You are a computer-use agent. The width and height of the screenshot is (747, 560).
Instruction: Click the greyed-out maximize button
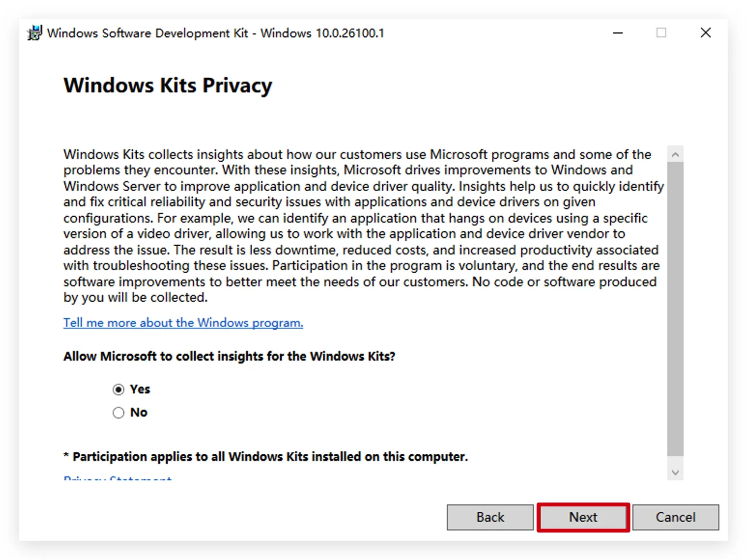[661, 33]
